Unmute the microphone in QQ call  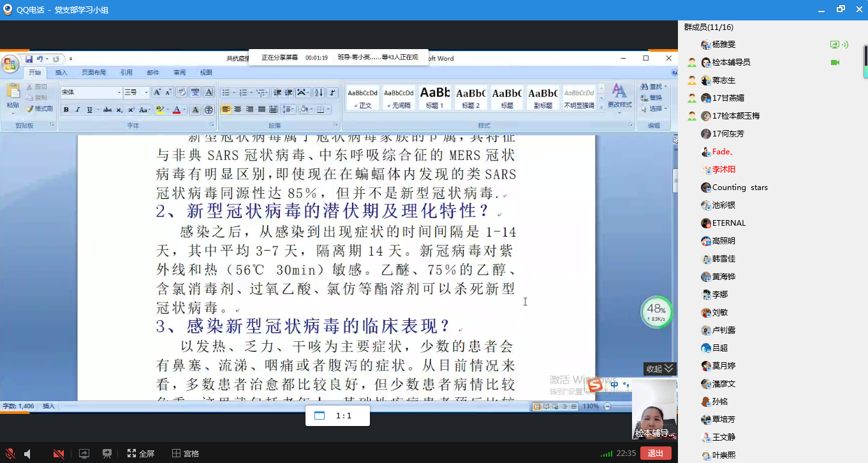click(x=10, y=453)
